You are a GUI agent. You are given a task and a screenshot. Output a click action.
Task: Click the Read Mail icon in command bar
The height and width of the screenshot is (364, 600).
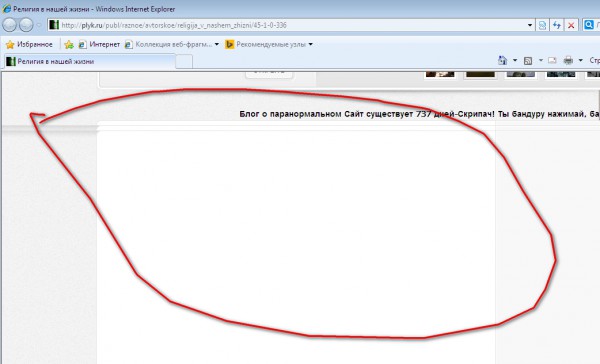(552, 60)
